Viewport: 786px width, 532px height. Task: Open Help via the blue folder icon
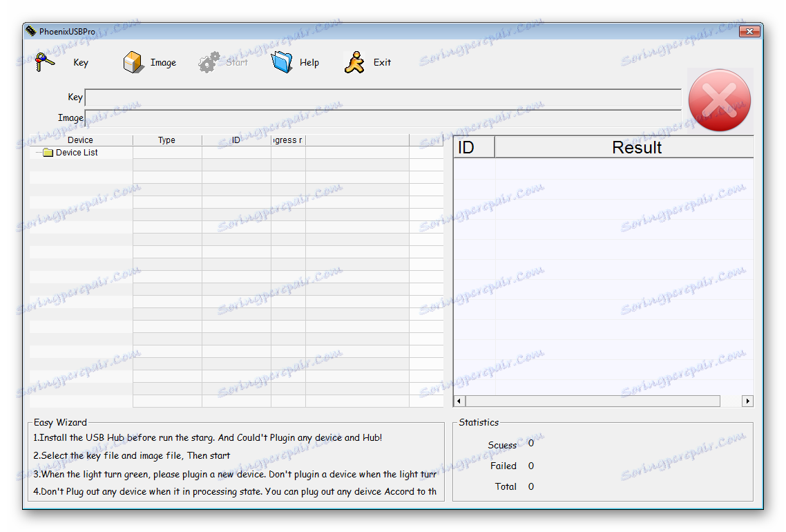coord(282,62)
